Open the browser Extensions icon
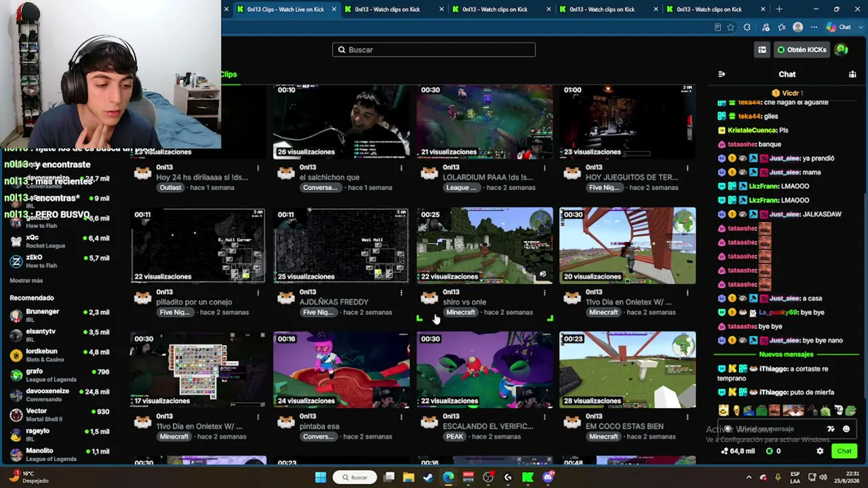This screenshot has width=868, height=488. [x=747, y=27]
